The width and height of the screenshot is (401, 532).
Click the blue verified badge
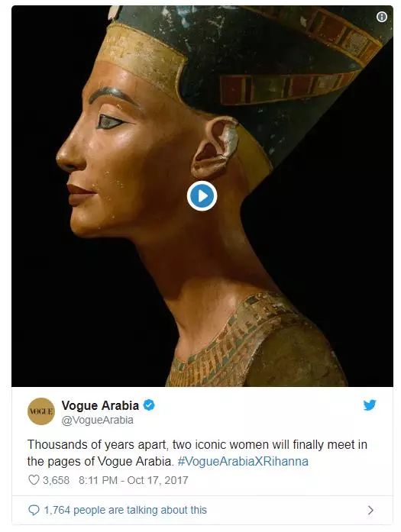point(149,405)
